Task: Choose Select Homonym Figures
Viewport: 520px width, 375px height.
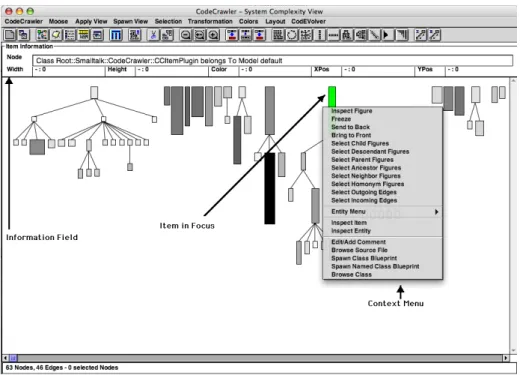Action: (383, 184)
